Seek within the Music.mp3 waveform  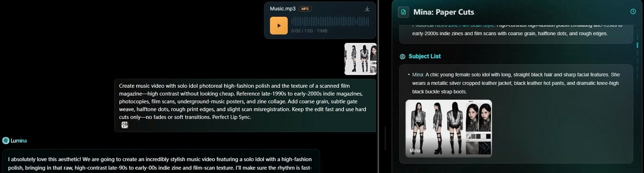click(x=330, y=22)
